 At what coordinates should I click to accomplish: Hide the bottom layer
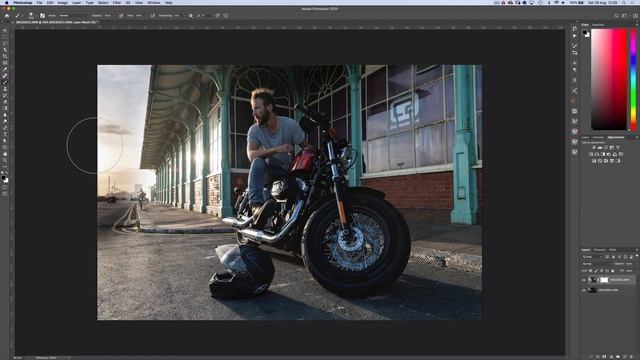point(583,290)
